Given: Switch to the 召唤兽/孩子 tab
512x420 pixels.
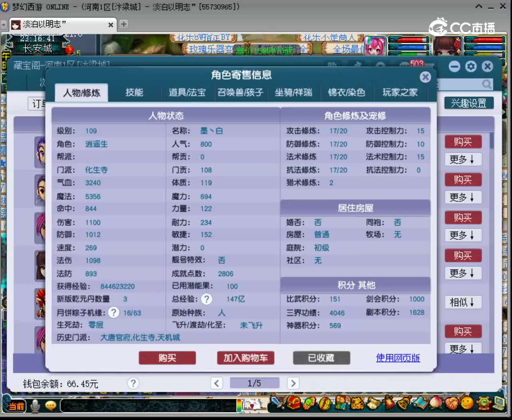Looking at the screenshot, I should (240, 92).
